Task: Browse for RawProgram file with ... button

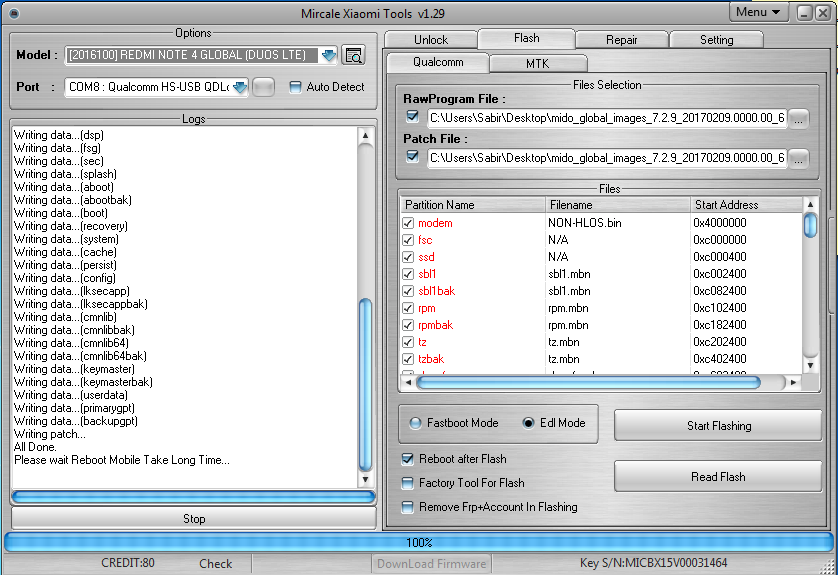Action: point(798,119)
